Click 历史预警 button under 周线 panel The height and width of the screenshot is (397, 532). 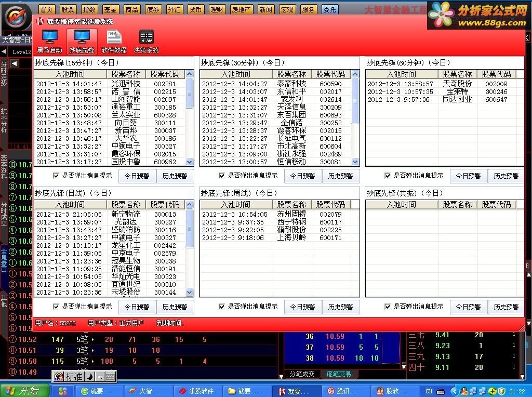(340, 307)
